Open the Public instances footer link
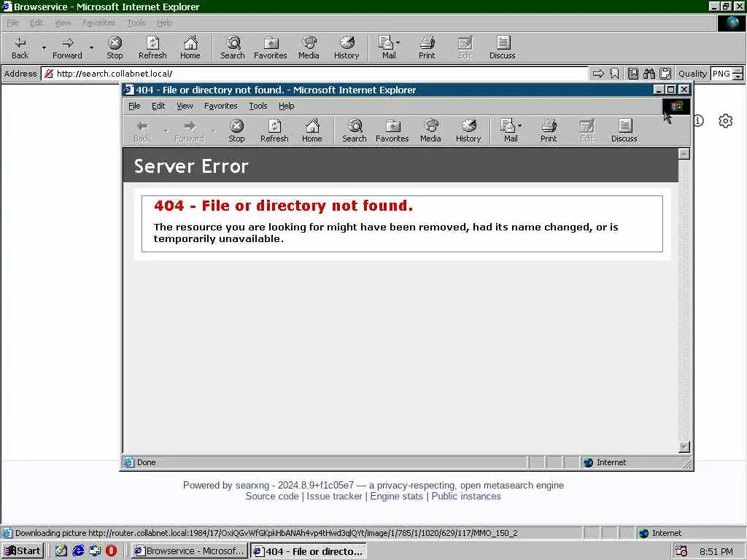747x560 pixels. tap(466, 496)
